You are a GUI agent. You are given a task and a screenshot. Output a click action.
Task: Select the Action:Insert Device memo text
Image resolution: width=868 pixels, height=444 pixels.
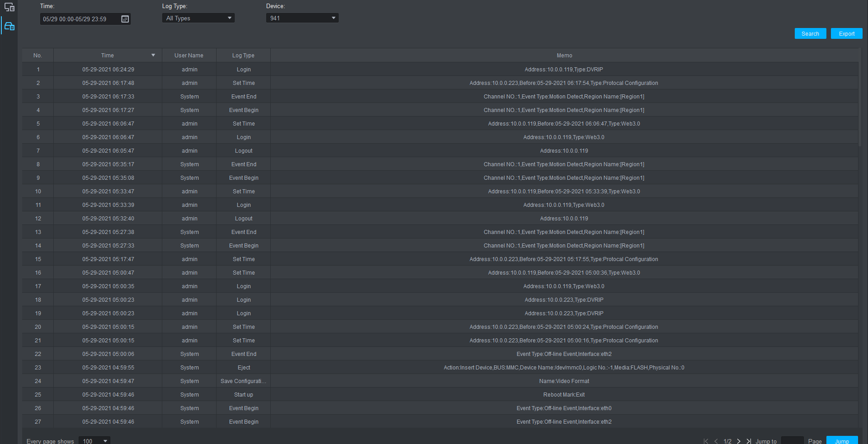[564, 367]
